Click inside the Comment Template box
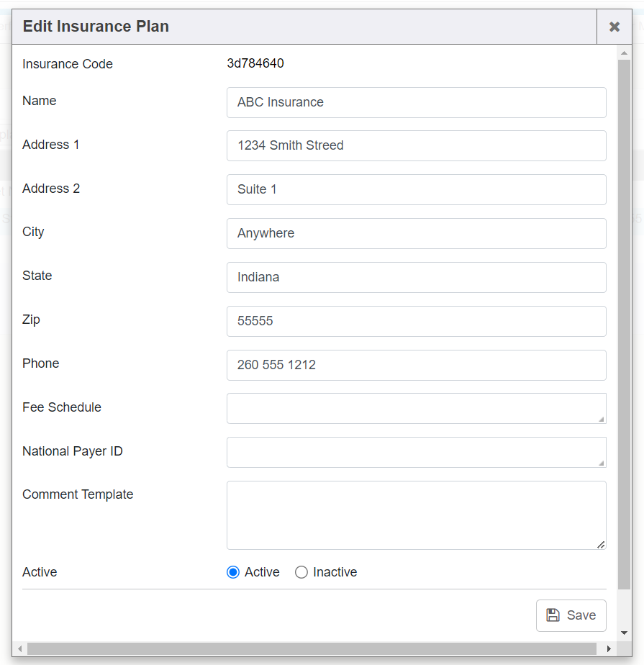This screenshot has width=644, height=665. (x=417, y=515)
